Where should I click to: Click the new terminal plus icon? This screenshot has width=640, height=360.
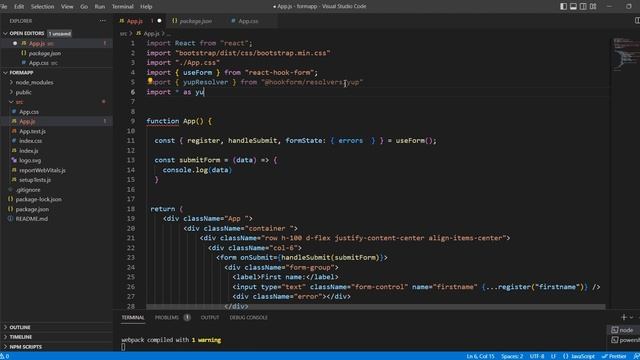(623, 317)
